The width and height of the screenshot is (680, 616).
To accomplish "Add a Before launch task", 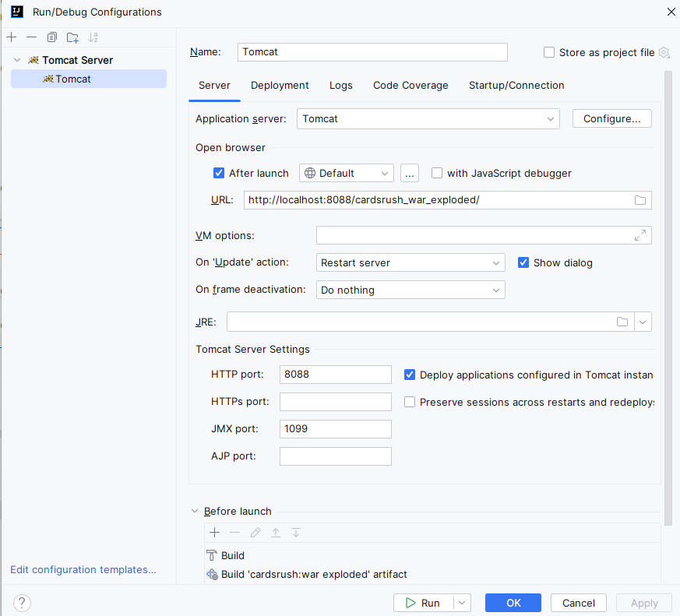I will click(x=215, y=533).
